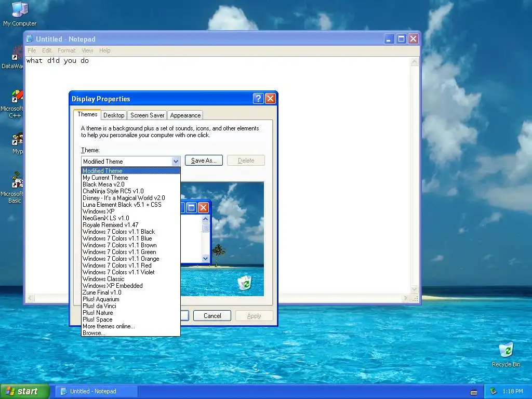Click the Help question mark in Display Properties
This screenshot has width=532, height=399.
click(258, 98)
